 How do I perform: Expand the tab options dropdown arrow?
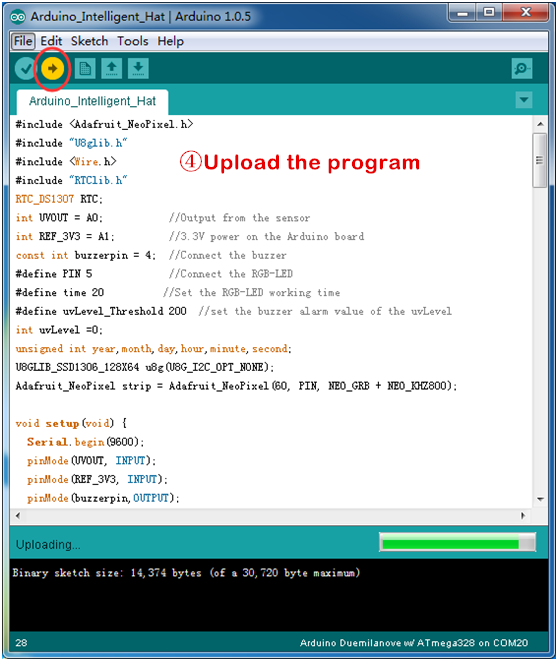coord(524,100)
